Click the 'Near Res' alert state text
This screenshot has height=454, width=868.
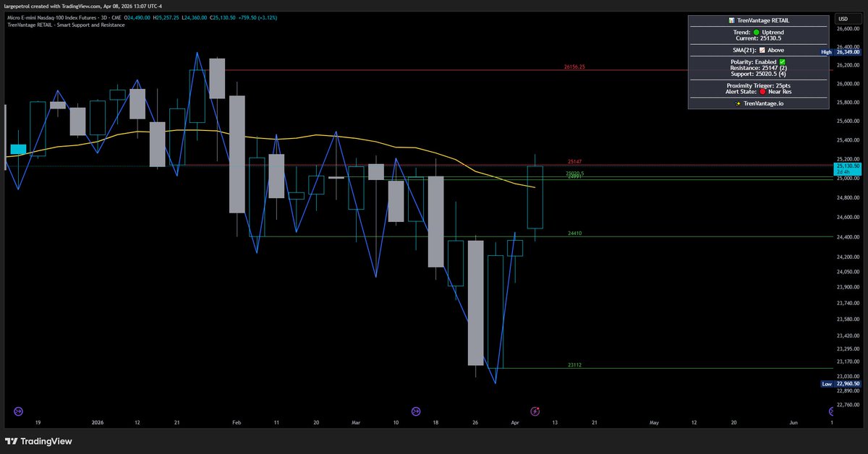[780, 92]
